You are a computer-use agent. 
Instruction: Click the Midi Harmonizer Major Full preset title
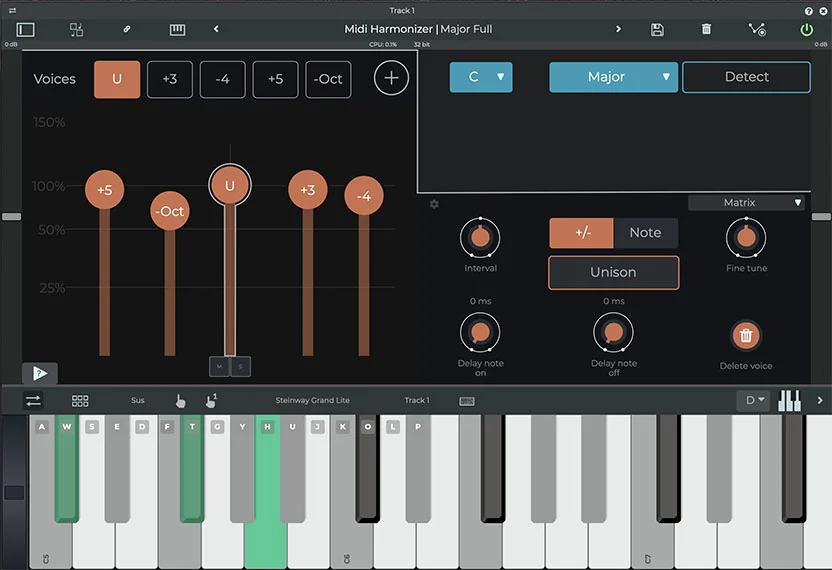[x=418, y=29]
